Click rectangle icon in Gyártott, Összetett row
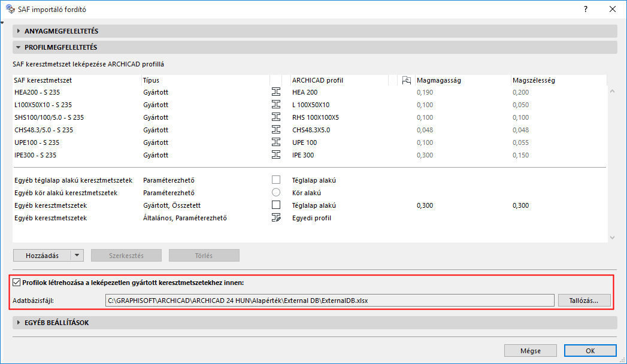 (276, 205)
